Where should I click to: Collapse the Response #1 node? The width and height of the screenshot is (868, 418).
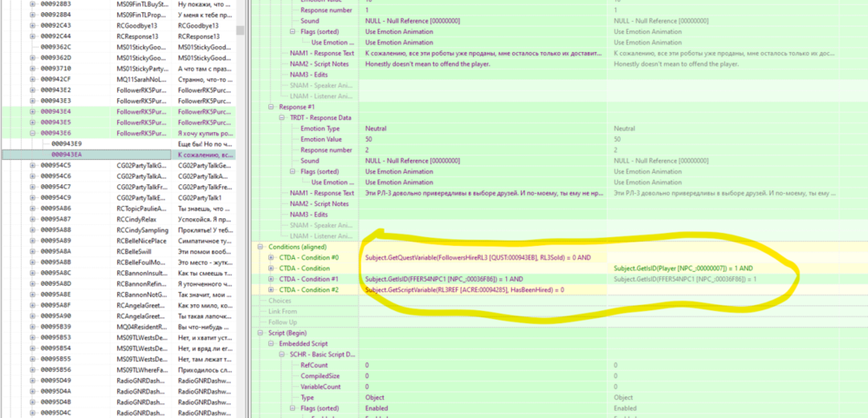tap(271, 107)
